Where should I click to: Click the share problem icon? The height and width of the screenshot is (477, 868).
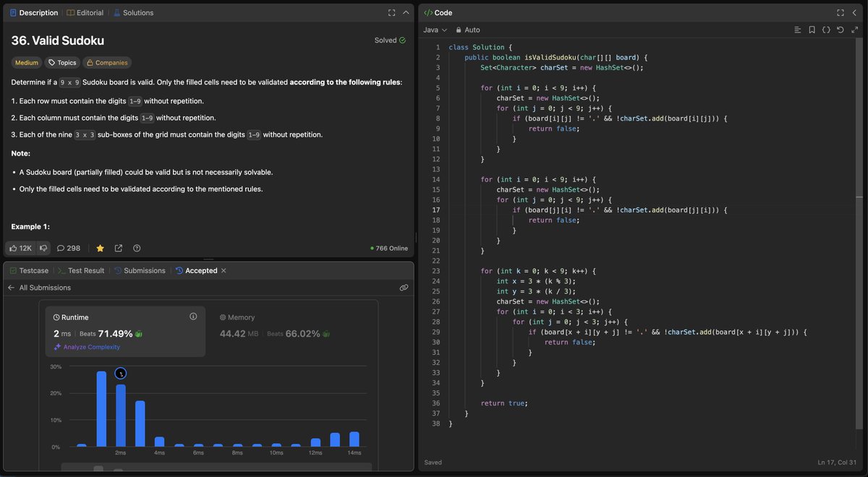(x=118, y=248)
